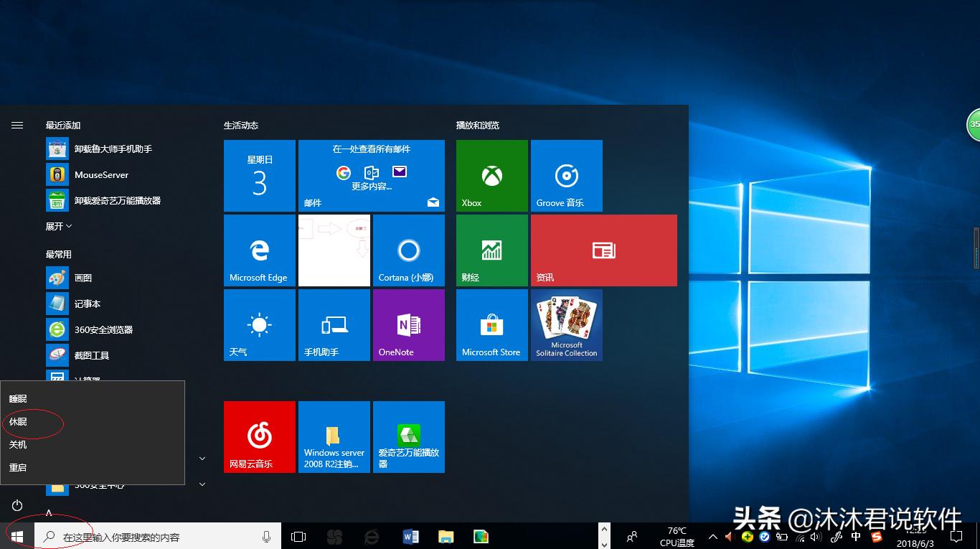Expand hidden tray icons with the chevron

(712, 536)
